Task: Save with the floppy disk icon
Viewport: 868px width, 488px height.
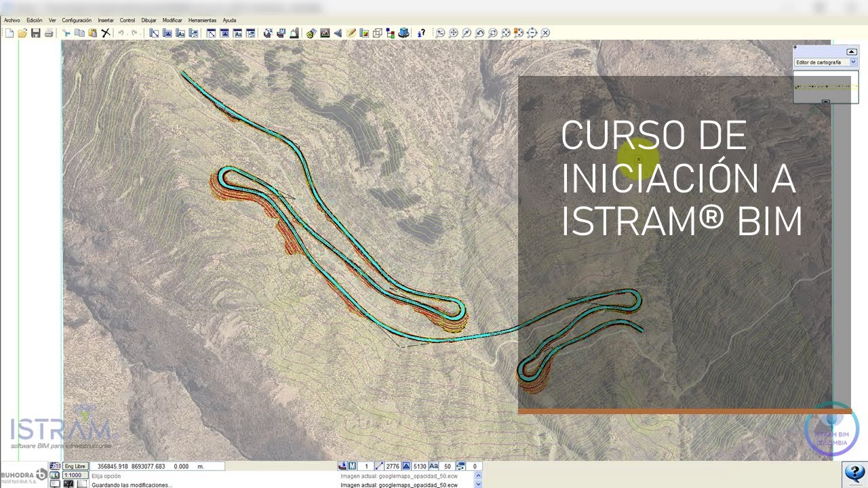Action: click(x=35, y=33)
